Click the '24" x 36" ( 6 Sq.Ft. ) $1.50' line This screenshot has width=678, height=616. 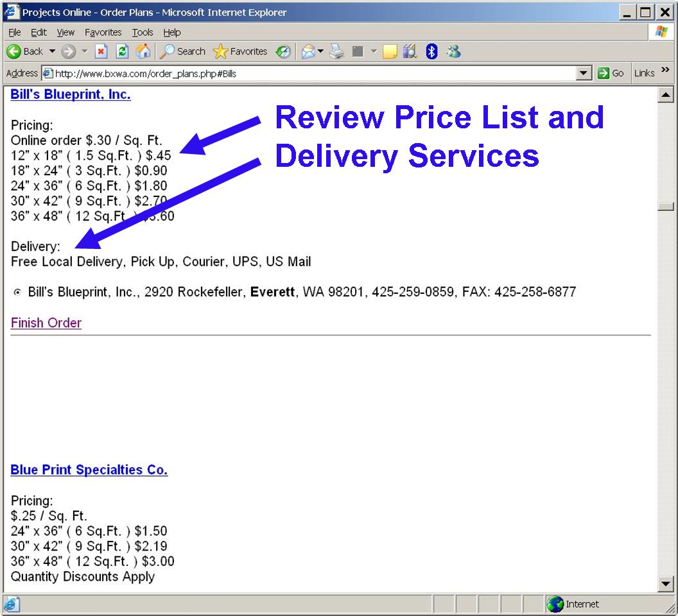click(x=89, y=531)
